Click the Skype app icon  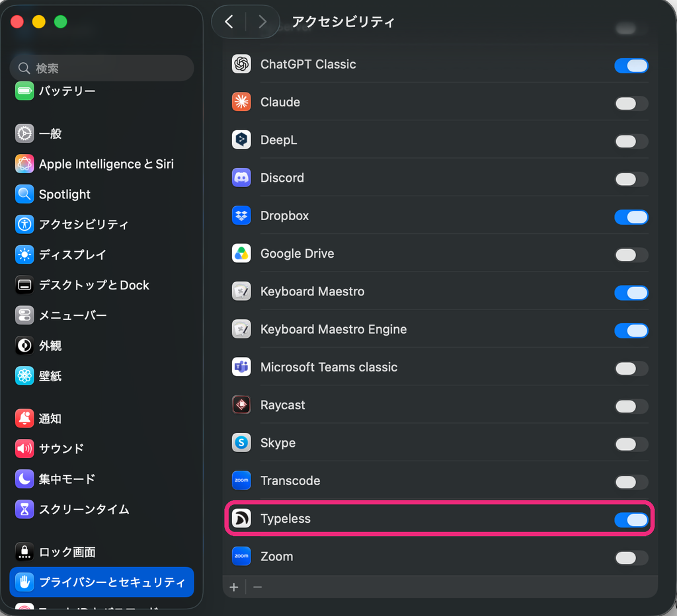click(241, 443)
